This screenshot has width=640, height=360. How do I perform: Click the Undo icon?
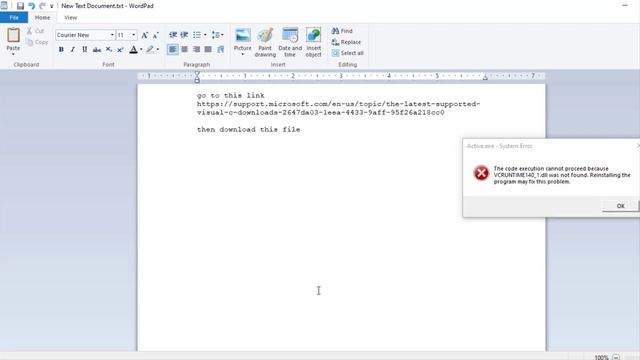click(31, 6)
